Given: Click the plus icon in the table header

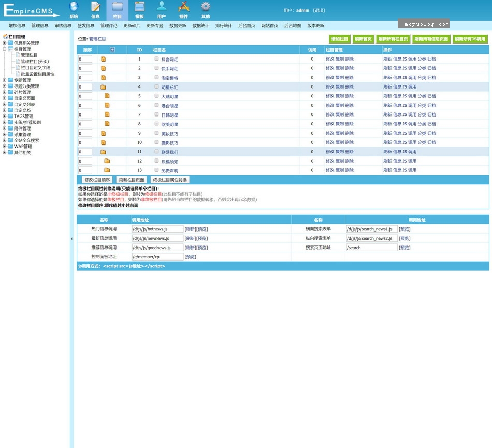Looking at the screenshot, I should pos(112,50).
